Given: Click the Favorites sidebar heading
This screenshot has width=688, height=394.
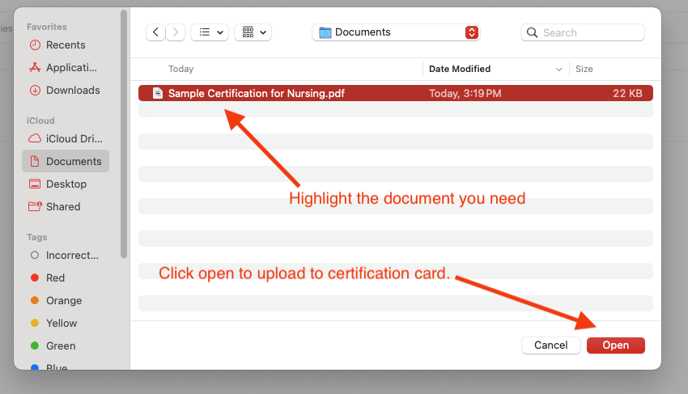Looking at the screenshot, I should (47, 27).
